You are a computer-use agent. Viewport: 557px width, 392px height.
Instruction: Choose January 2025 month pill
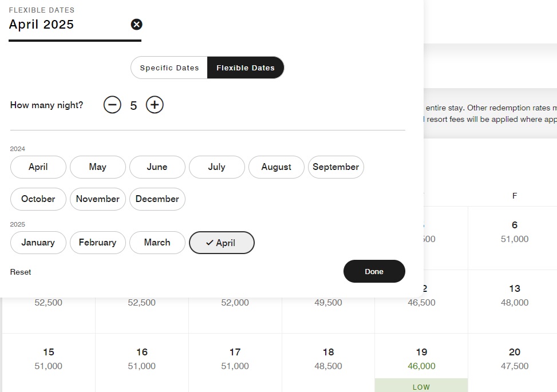[38, 243]
